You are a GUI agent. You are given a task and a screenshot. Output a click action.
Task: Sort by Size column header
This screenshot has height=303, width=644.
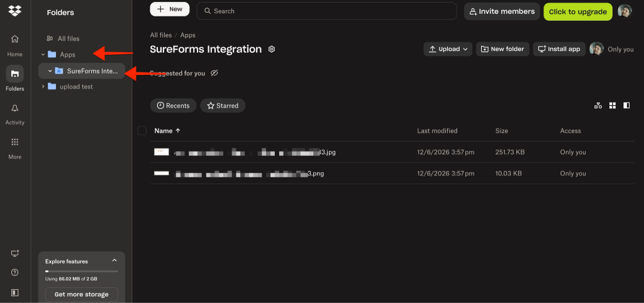point(501,131)
